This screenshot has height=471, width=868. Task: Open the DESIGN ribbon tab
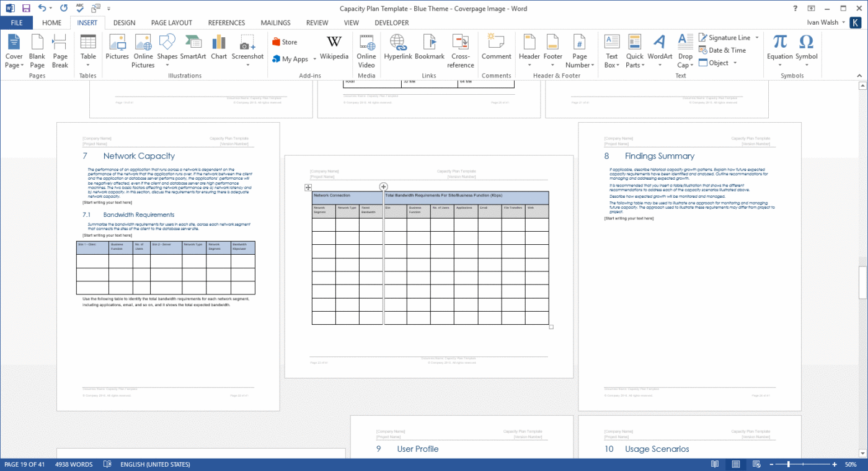pos(124,22)
